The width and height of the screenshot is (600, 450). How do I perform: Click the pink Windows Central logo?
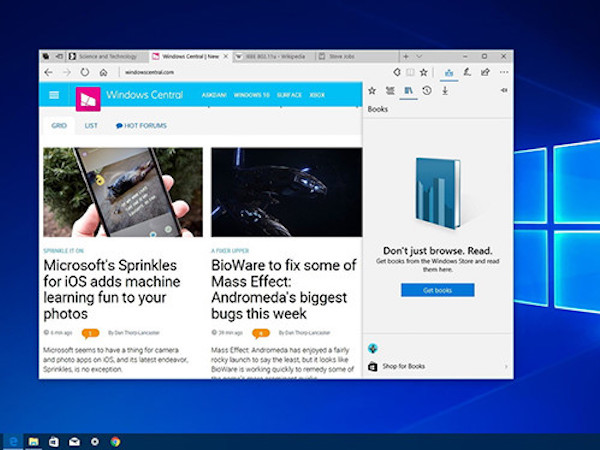[x=88, y=99]
